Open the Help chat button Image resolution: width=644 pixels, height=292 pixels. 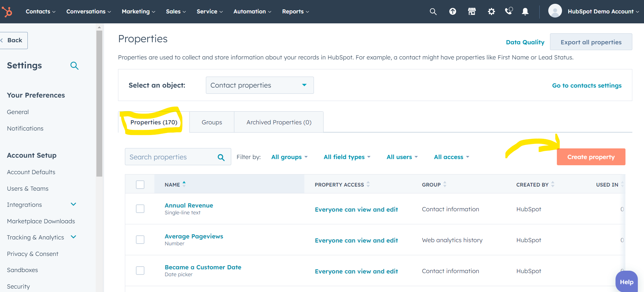click(x=627, y=282)
